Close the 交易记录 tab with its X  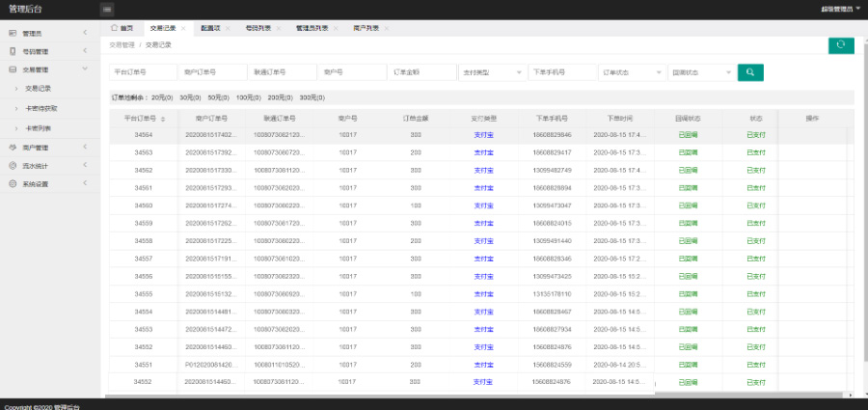click(184, 29)
